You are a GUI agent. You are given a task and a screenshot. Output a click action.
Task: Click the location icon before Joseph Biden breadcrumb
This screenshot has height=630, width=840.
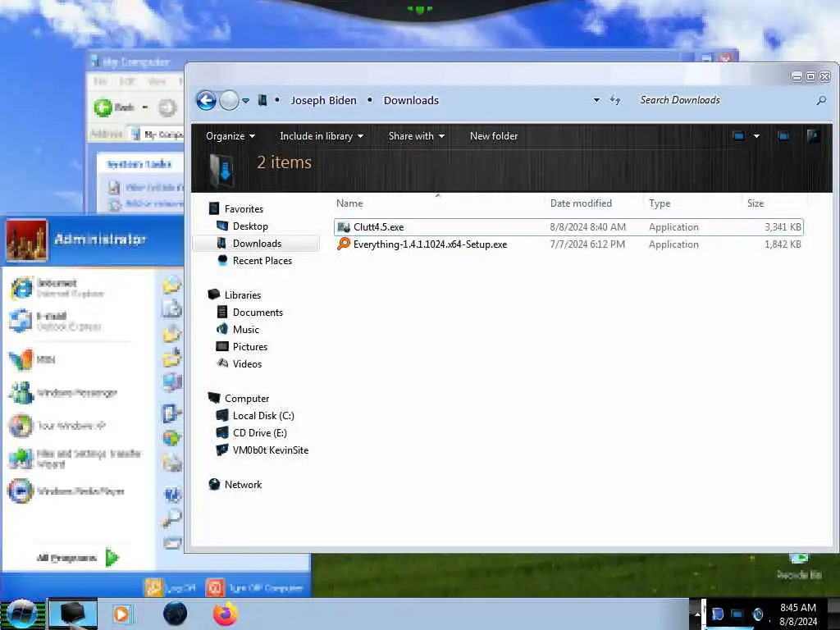pos(262,100)
